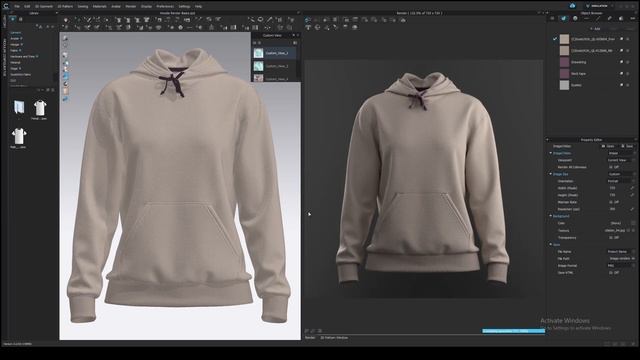Screen dimensions: 640x360
Task: Select Custom_View_1 in Custom View panel
Action: coord(275,53)
